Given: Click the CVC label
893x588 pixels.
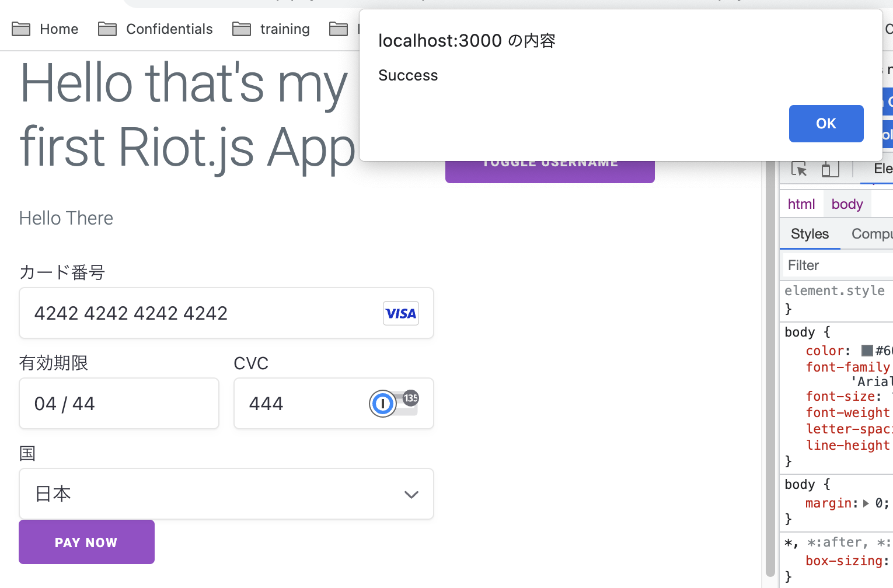Looking at the screenshot, I should click(x=251, y=363).
